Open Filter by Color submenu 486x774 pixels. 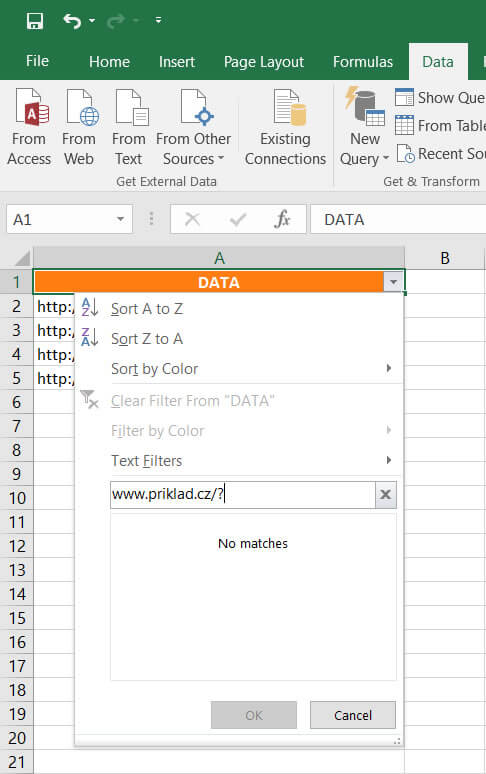coord(240,431)
